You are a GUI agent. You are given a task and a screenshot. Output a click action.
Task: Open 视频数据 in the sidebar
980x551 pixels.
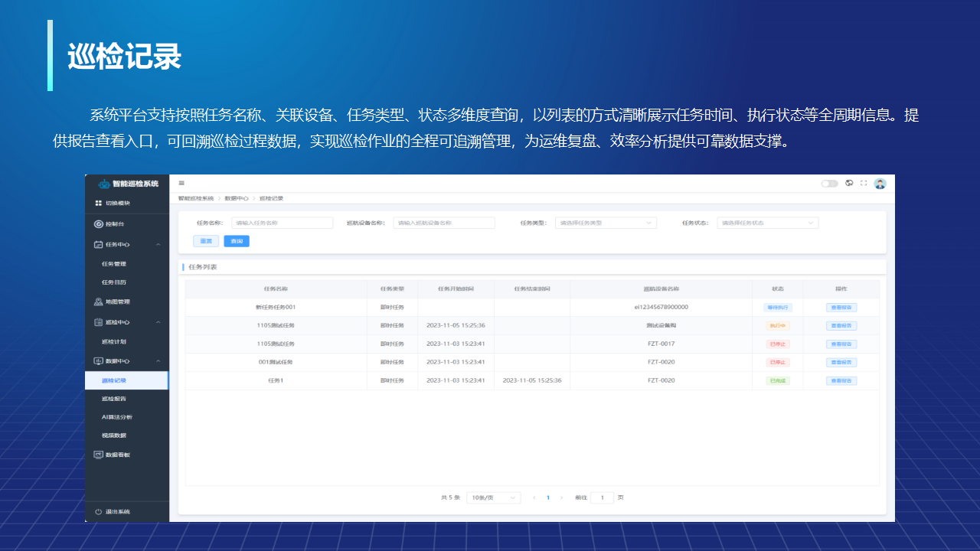click(x=114, y=435)
